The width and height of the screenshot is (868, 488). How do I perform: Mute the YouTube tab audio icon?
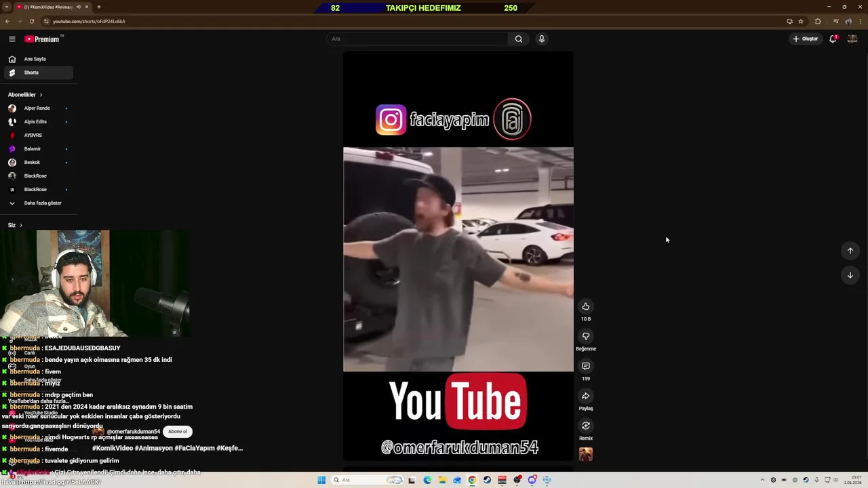[79, 7]
